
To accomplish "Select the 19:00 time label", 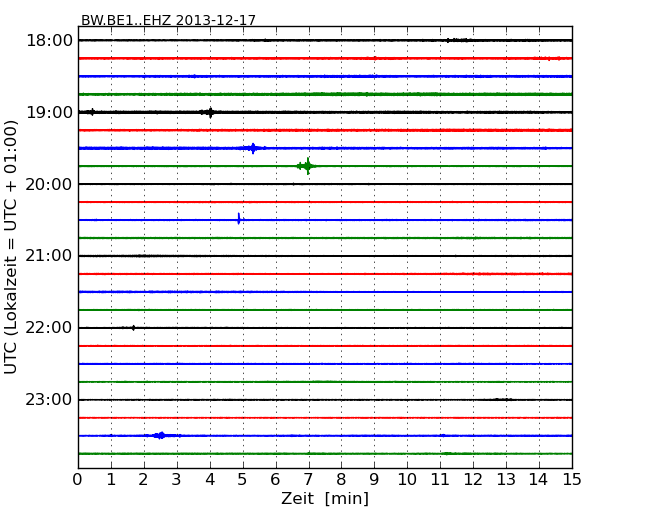I will point(49,112).
